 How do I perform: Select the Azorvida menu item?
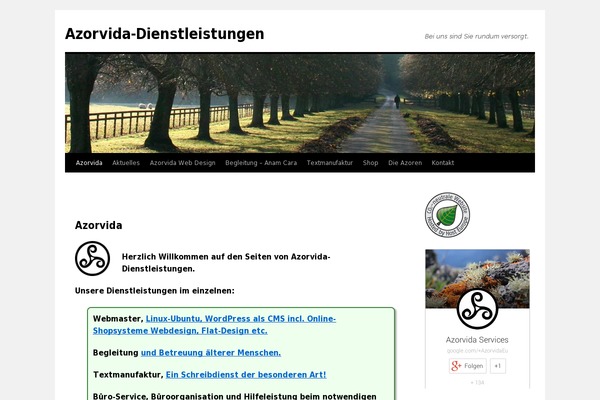(x=89, y=163)
